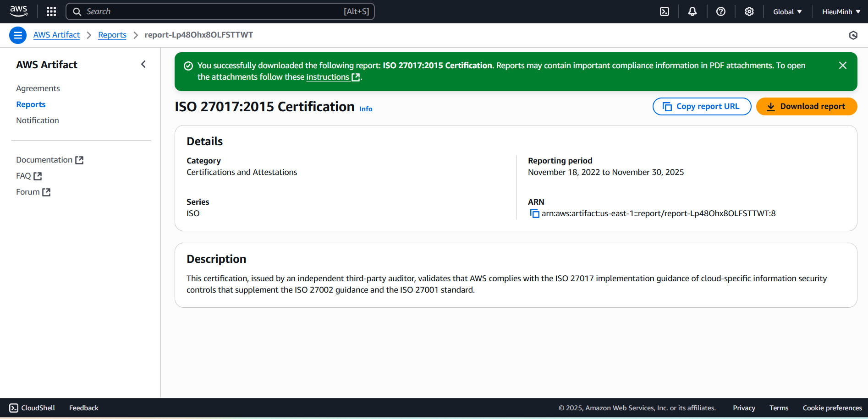868x419 pixels.
Task: Open Cookie preferences in footer
Action: click(832, 408)
